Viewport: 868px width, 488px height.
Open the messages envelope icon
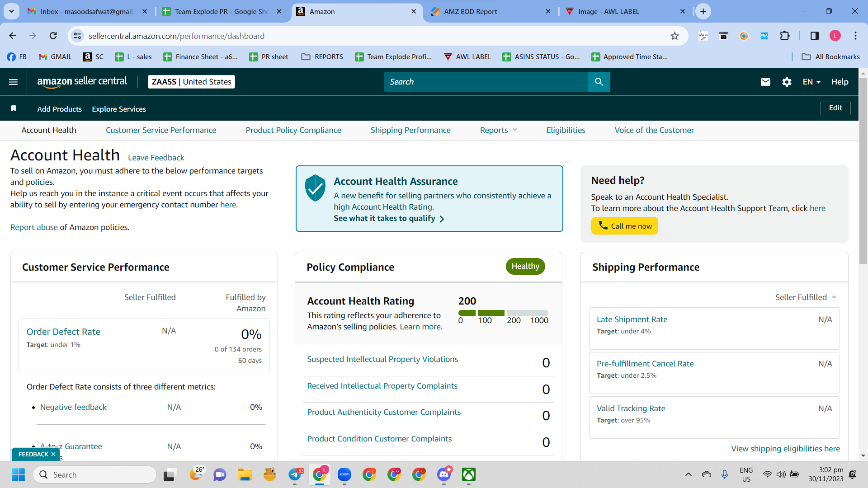(765, 82)
